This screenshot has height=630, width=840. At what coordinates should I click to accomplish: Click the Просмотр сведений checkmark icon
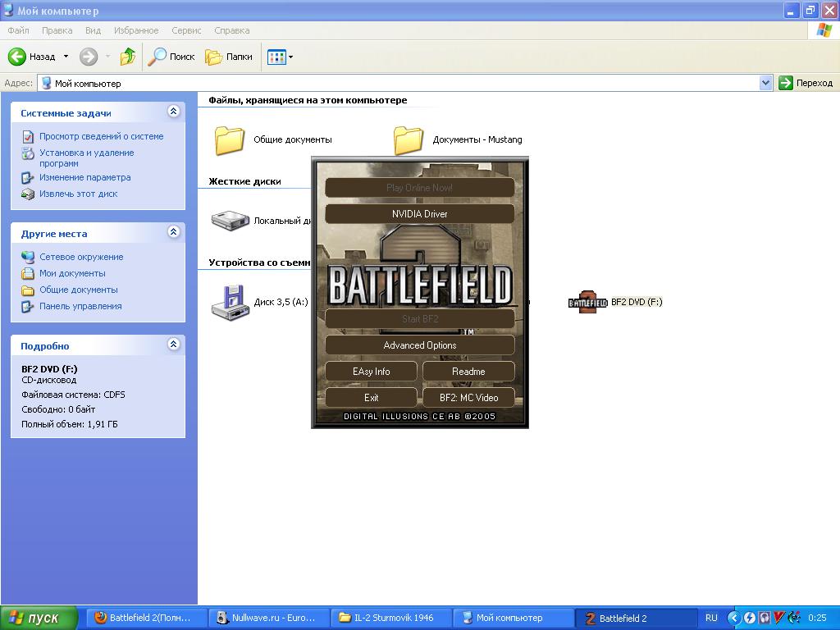pos(28,137)
